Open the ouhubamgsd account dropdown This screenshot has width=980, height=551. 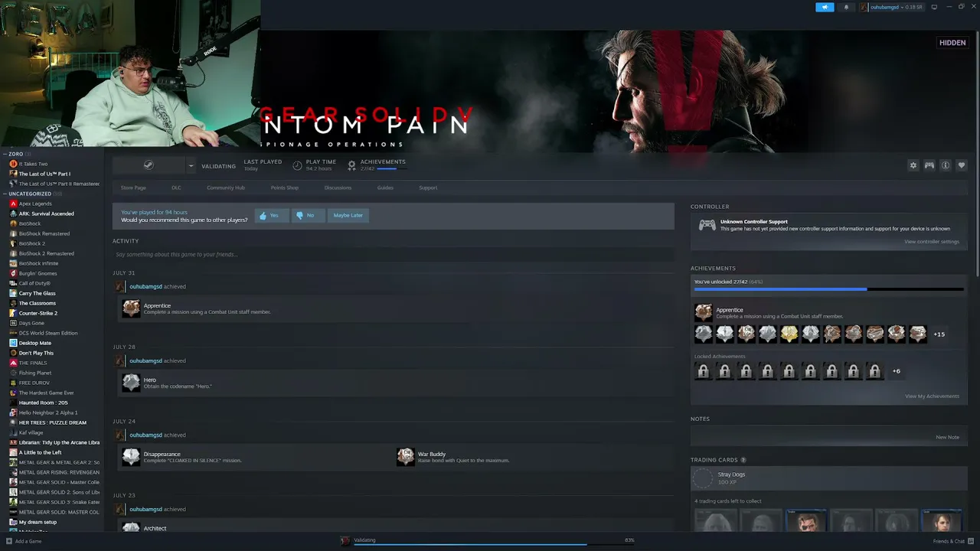click(x=892, y=7)
